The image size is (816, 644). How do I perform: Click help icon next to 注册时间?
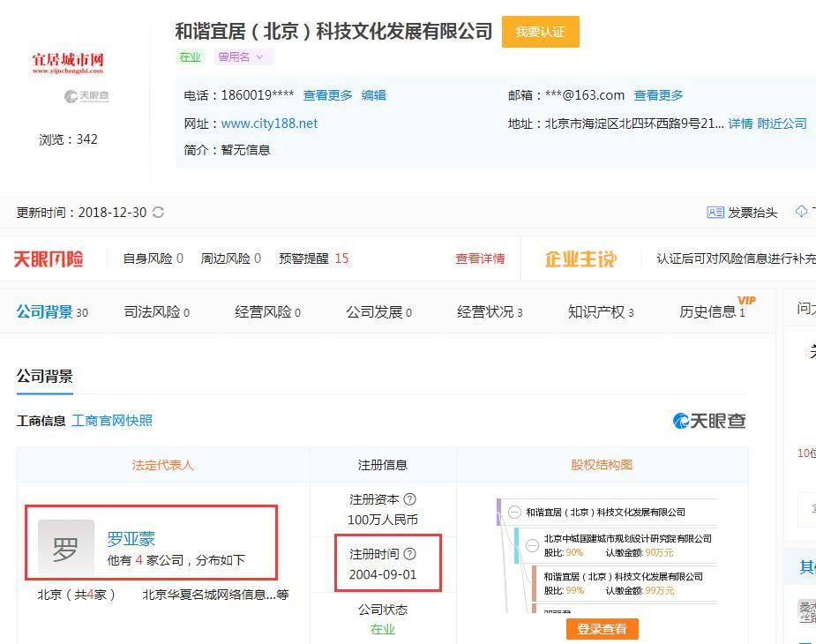tap(409, 554)
